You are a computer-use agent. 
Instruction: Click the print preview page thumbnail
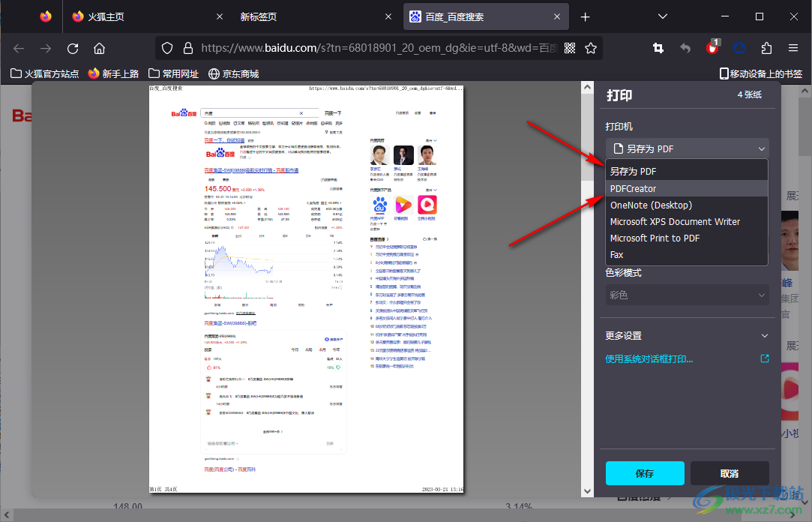point(306,289)
